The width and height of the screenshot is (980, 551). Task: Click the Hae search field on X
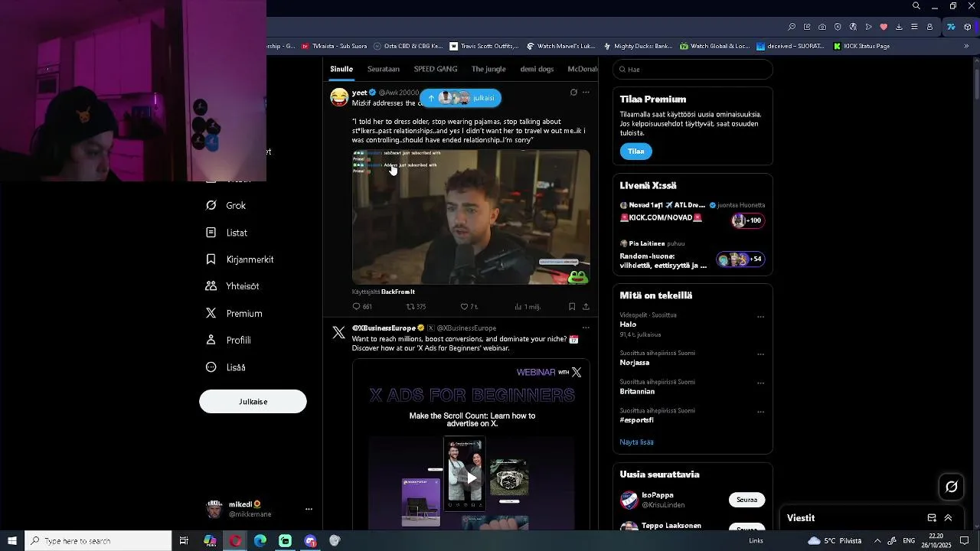click(x=693, y=70)
